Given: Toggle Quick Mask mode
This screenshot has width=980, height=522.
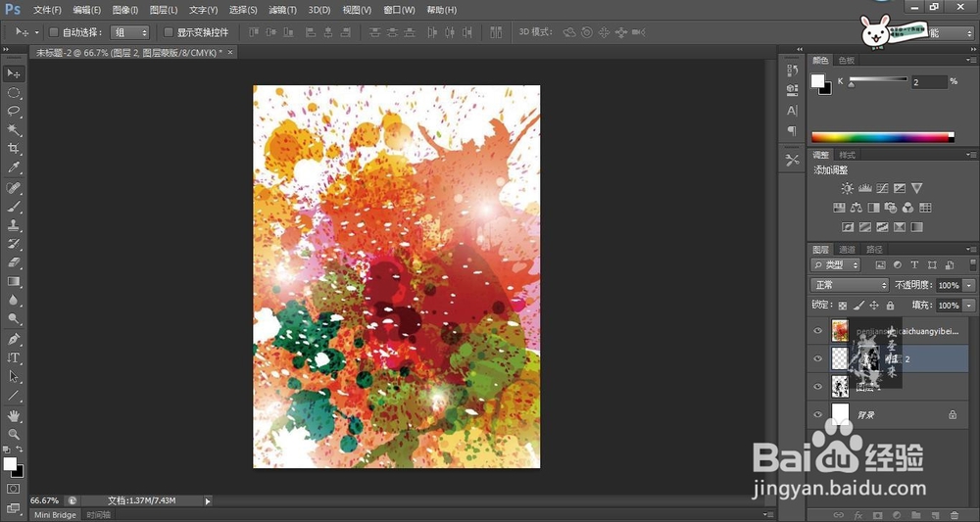Looking at the screenshot, I should [14, 489].
